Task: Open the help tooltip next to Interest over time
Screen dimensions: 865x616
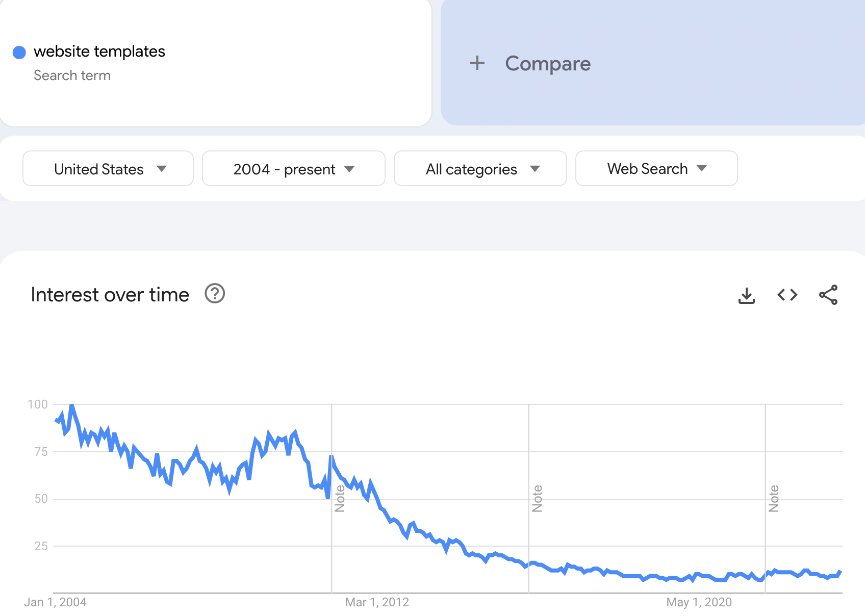Action: click(214, 294)
